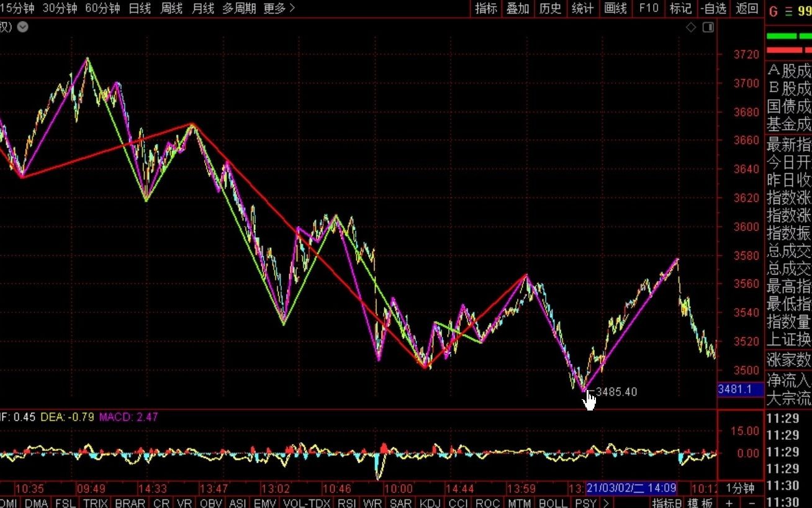Select the OBV indicator tab
812x508 pixels.
[x=211, y=502]
